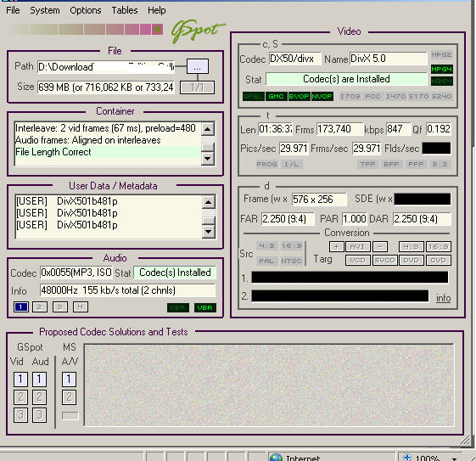Click the VBR audio indicator

[x=205, y=307]
